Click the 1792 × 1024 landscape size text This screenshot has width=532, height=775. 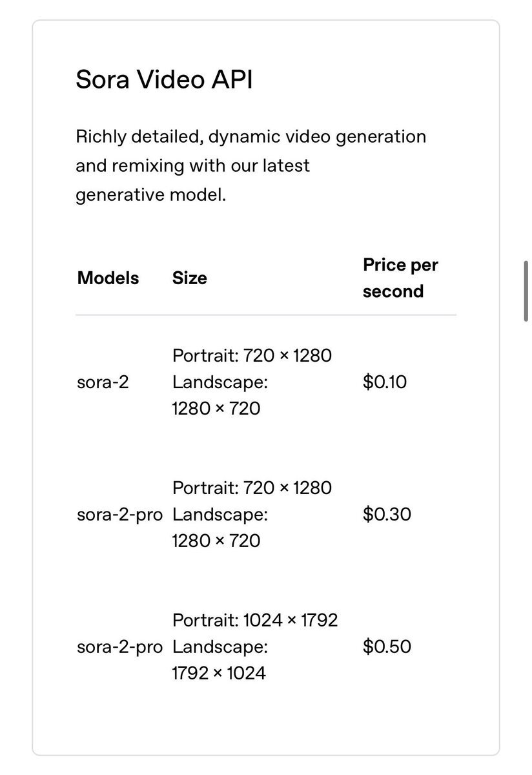click(218, 673)
